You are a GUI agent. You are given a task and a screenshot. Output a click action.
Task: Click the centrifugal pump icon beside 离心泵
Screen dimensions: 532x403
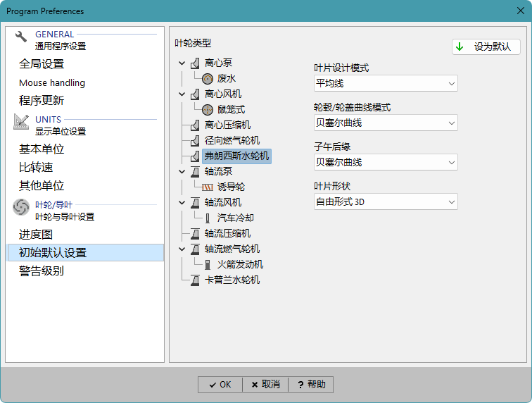(195, 63)
